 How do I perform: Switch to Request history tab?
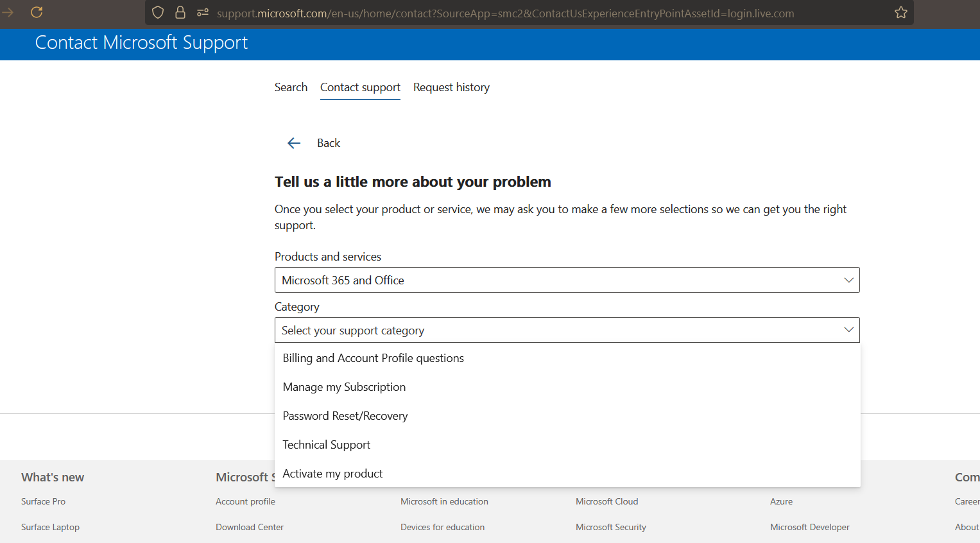(x=451, y=87)
